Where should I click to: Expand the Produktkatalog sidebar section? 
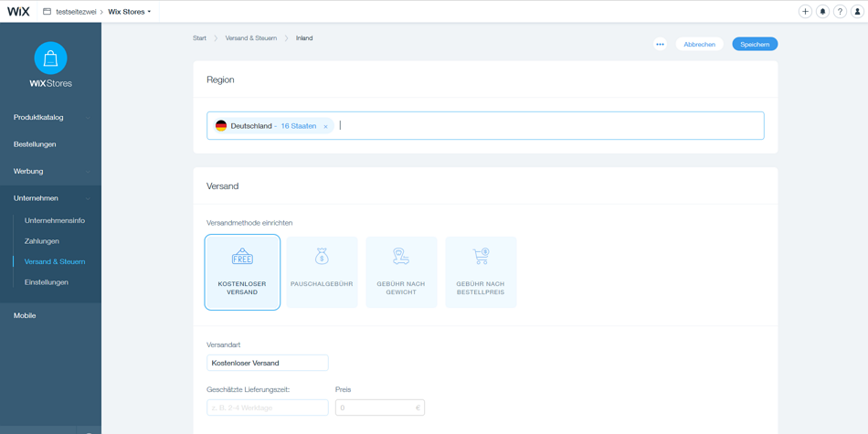[x=50, y=118]
